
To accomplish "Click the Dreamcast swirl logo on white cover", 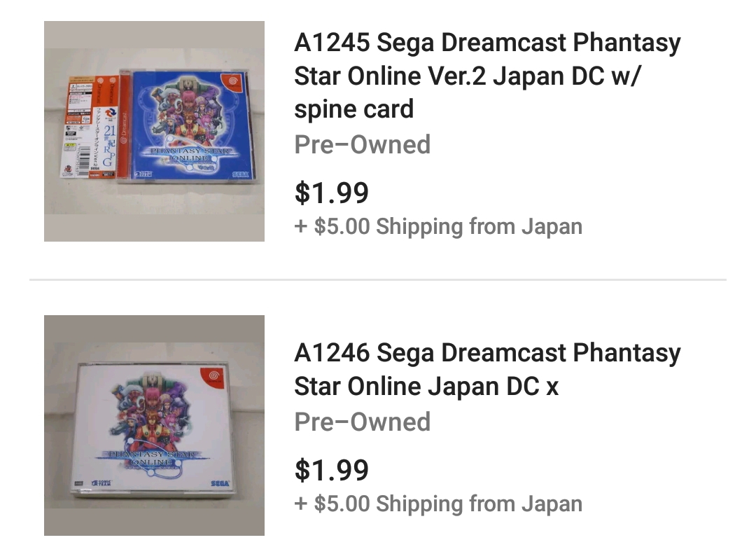I will tap(213, 375).
